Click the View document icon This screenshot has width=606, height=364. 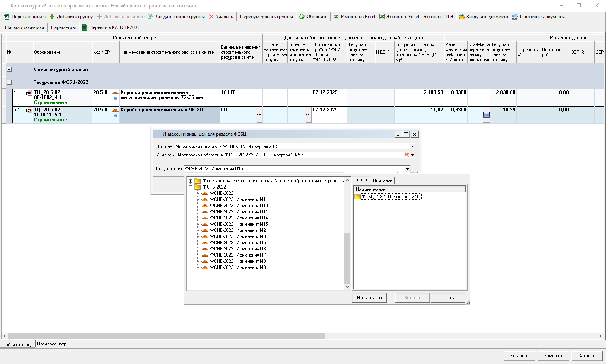515,17
